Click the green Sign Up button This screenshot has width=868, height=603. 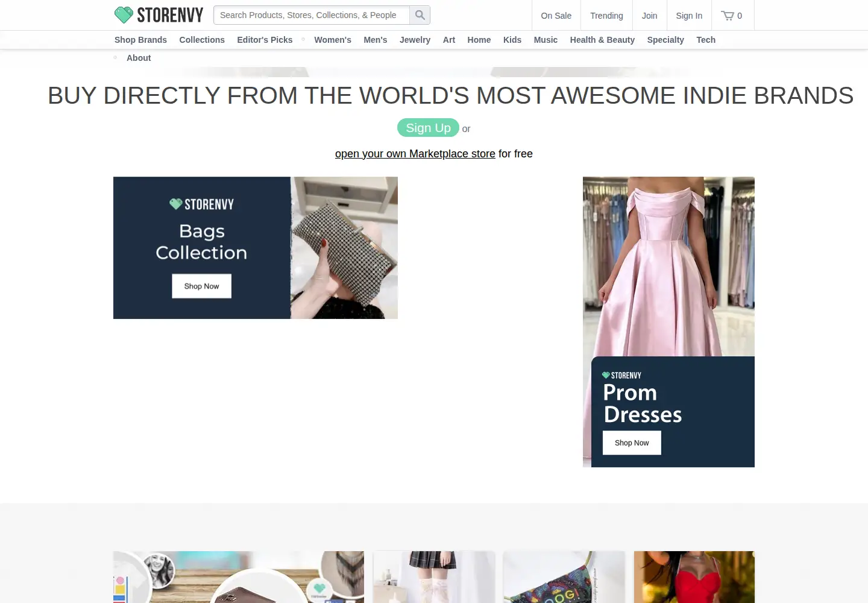pyautogui.click(x=428, y=128)
